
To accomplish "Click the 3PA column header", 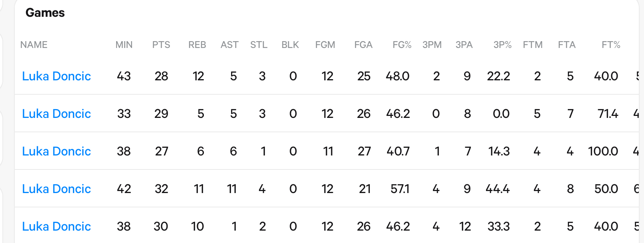I will (x=464, y=45).
